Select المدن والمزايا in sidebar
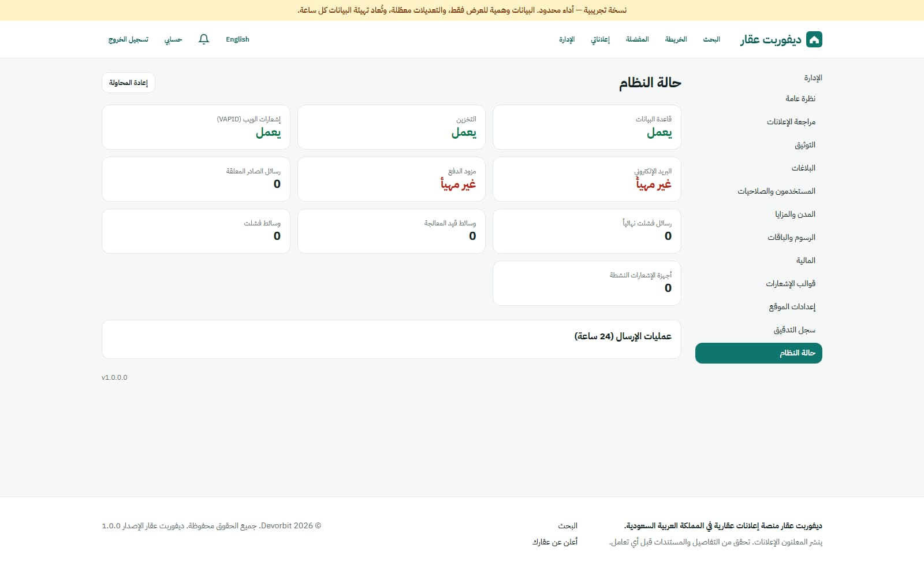Screen dimensions: 924x578 [759, 214]
